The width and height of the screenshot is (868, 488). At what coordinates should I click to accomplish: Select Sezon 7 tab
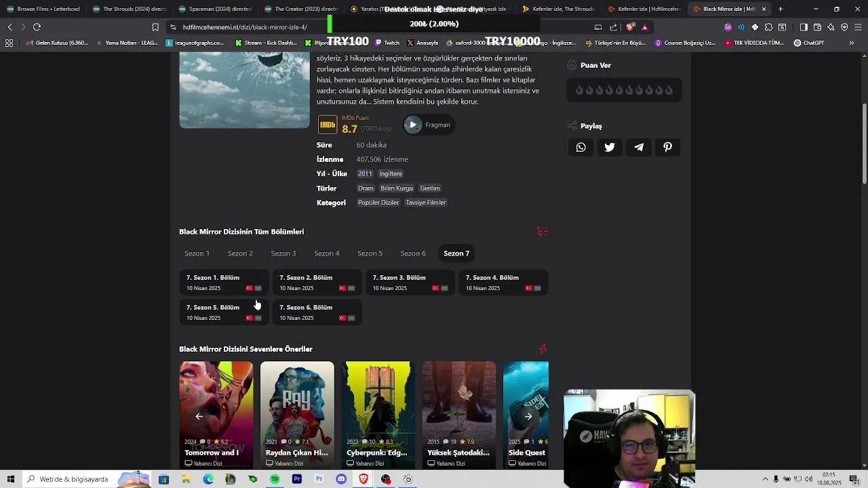tap(456, 253)
